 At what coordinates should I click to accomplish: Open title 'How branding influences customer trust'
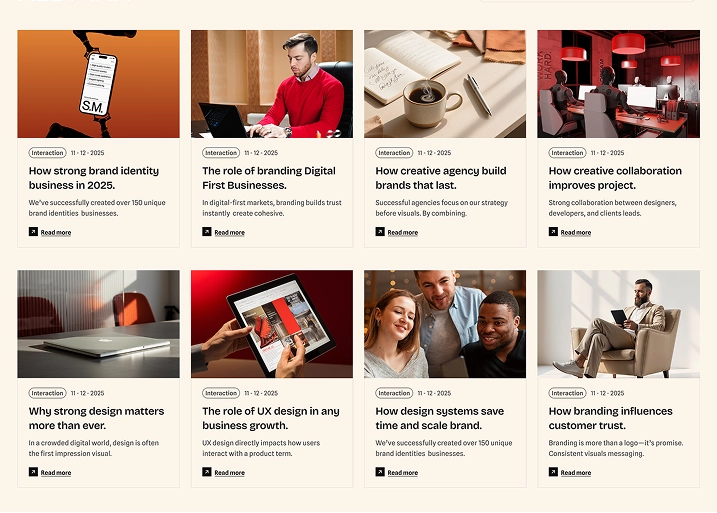[x=610, y=418]
